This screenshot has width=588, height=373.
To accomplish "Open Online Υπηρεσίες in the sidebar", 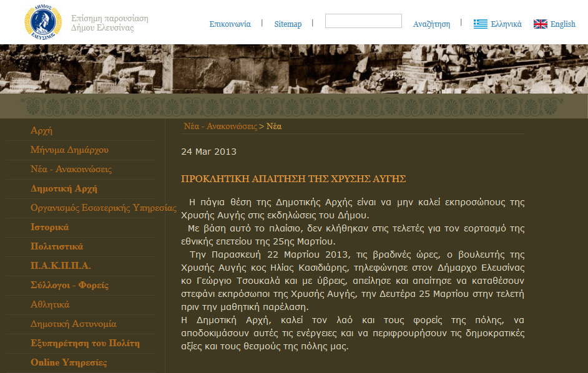I will click(x=69, y=363).
